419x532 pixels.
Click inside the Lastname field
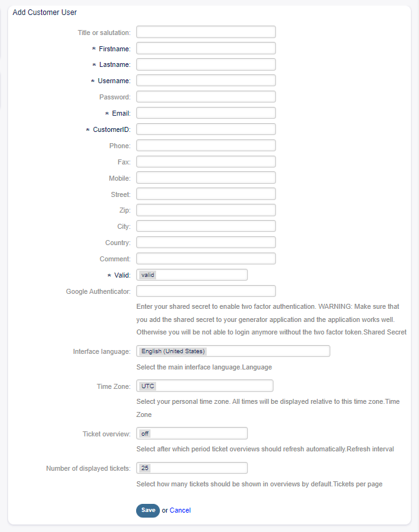pyautogui.click(x=205, y=64)
